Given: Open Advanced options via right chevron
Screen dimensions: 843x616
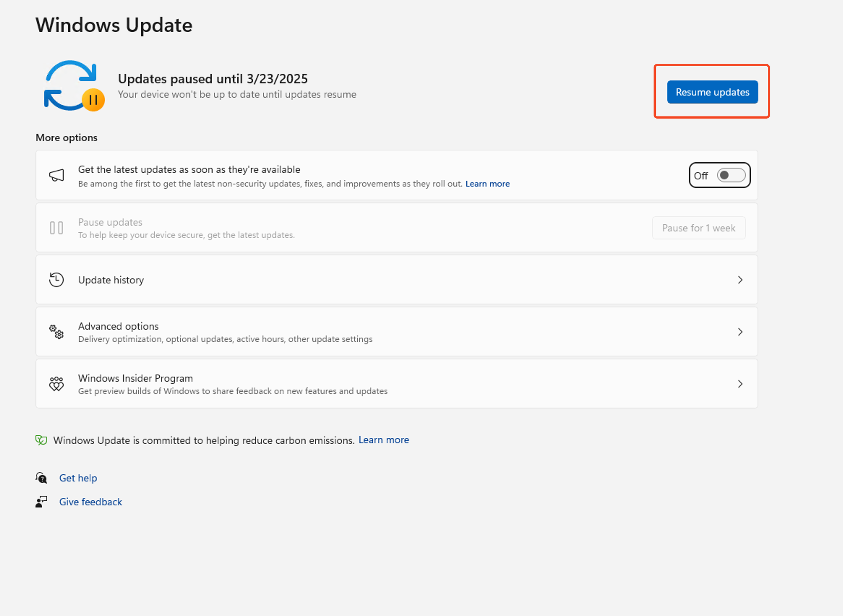Looking at the screenshot, I should click(740, 332).
